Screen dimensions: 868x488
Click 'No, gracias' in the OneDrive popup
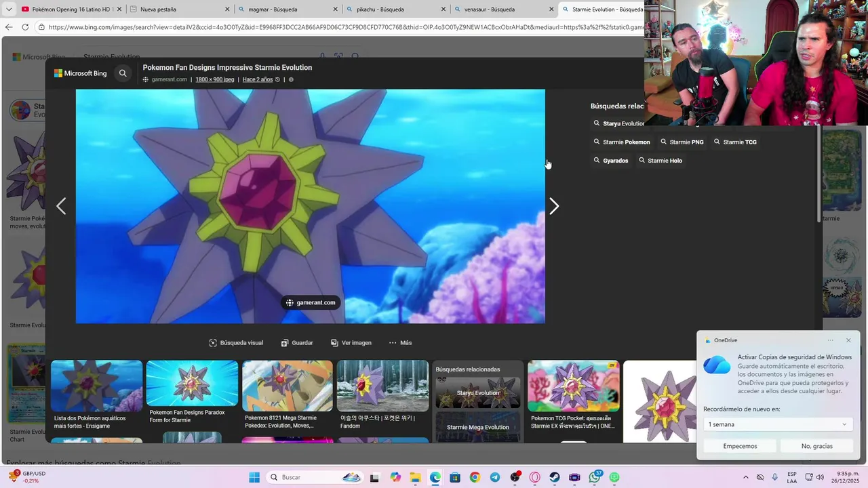point(816,446)
